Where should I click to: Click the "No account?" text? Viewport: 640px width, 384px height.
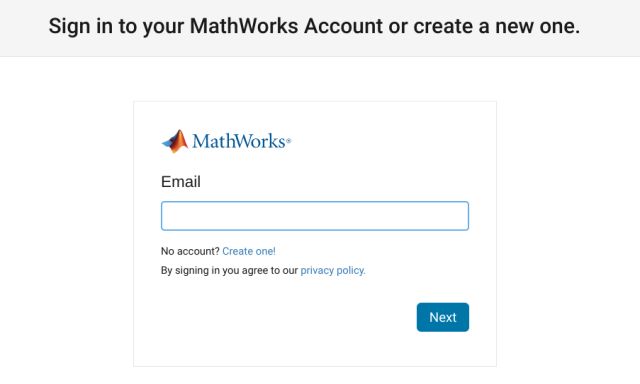pyautogui.click(x=190, y=251)
